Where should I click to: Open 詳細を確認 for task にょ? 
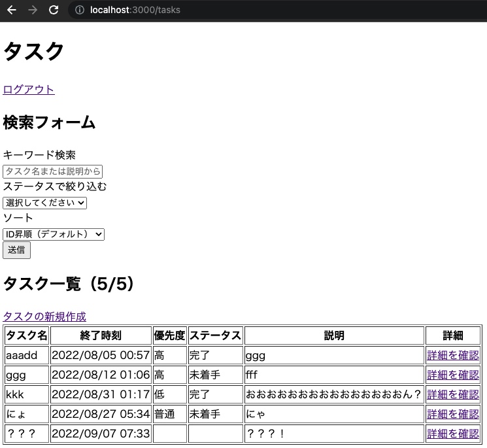[453, 414]
